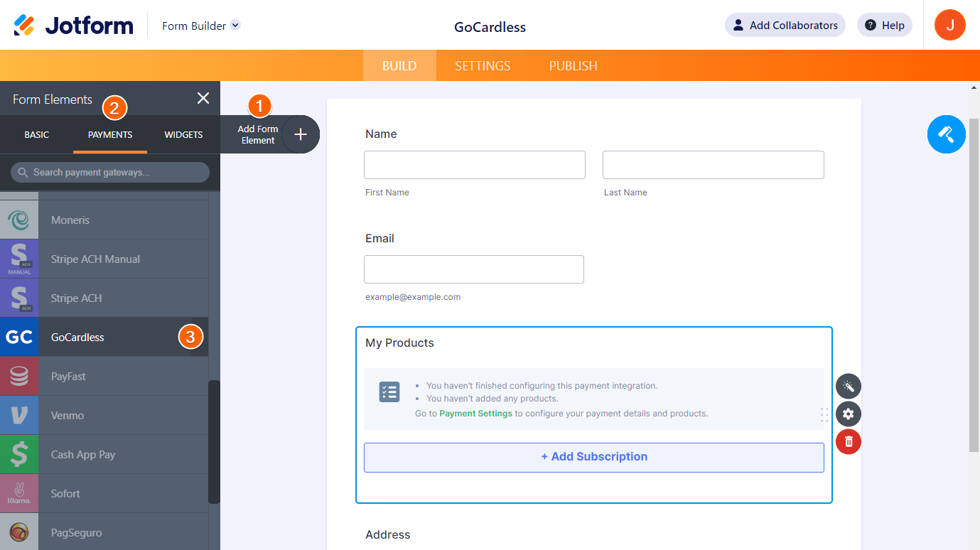This screenshot has width=980, height=550.
Task: Select the GoCardless list label
Action: [x=77, y=337]
